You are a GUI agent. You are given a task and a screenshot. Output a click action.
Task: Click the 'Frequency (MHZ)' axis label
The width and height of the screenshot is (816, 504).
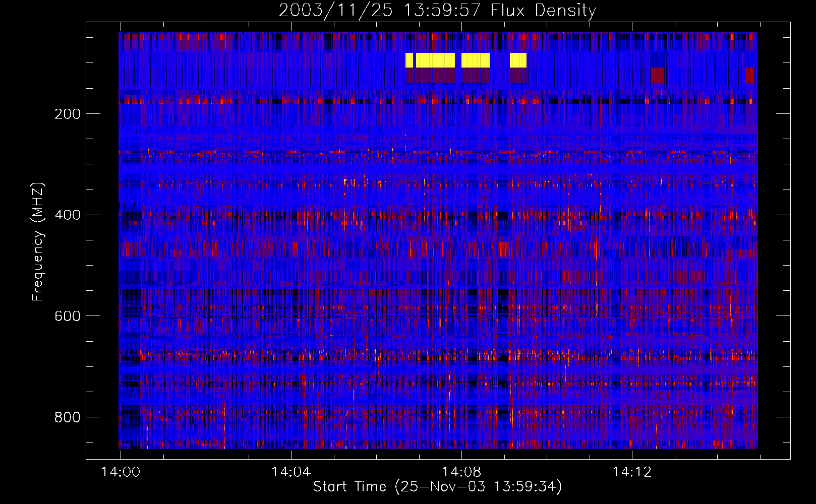pyautogui.click(x=38, y=241)
